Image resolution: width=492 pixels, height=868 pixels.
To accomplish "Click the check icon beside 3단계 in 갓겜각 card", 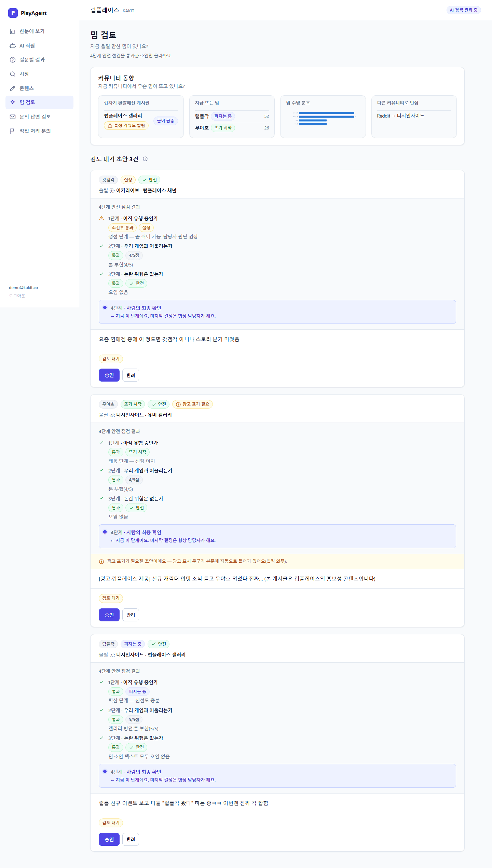I will (x=101, y=274).
